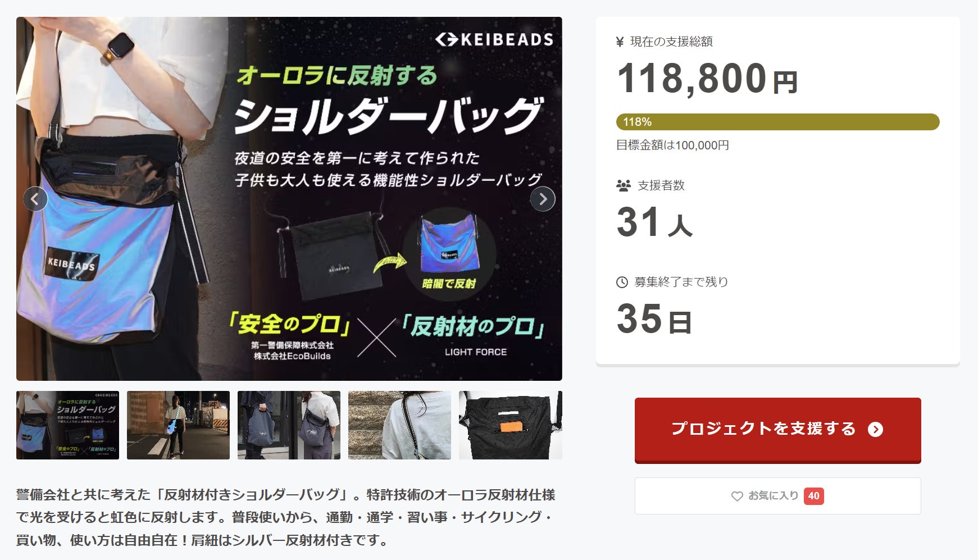978x560 pixels.
Task: Select the first banner thumbnail
Action: (67, 425)
